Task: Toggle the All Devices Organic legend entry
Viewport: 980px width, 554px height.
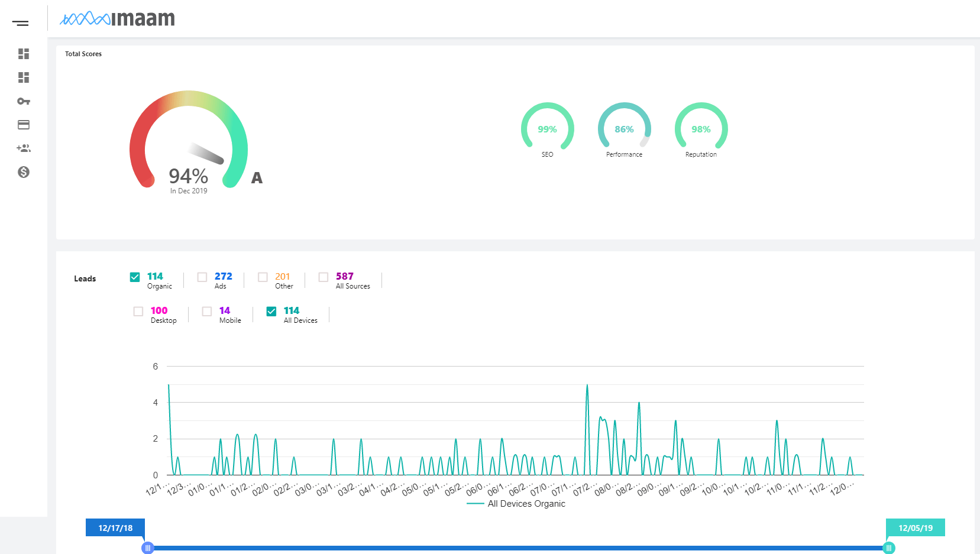Action: point(516,504)
